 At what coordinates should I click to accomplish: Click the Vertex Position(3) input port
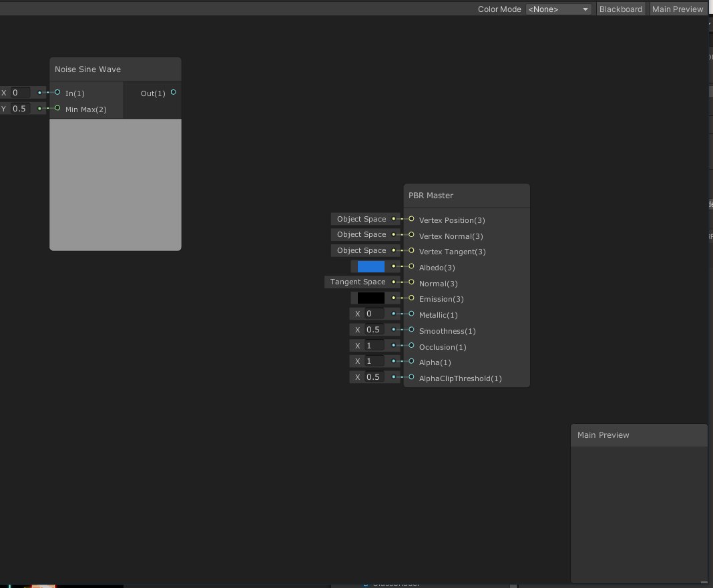[x=411, y=219]
